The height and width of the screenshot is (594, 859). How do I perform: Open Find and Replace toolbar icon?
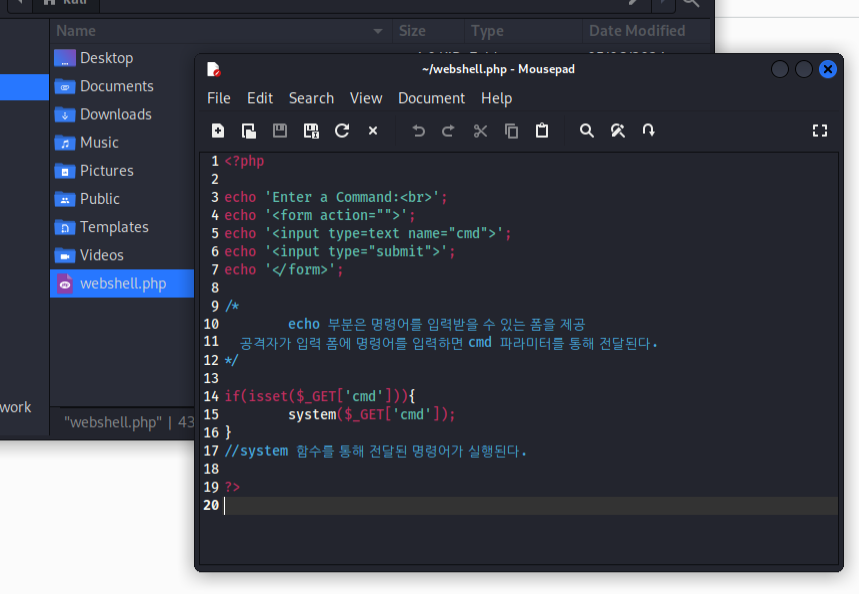[617, 130]
